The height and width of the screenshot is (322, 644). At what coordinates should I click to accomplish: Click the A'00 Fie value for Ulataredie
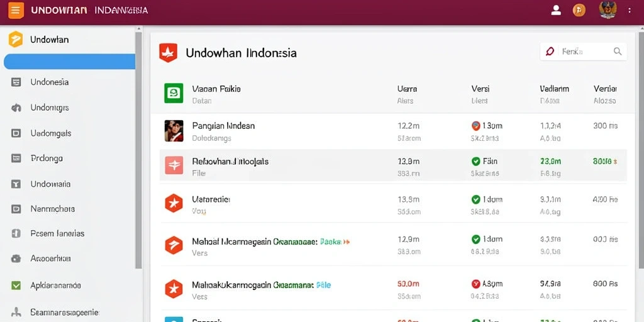pos(605,199)
